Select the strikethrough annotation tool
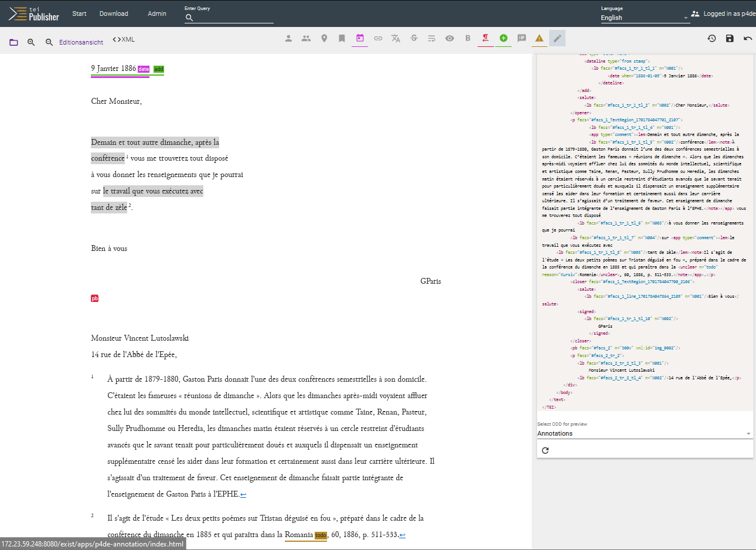 click(x=414, y=38)
